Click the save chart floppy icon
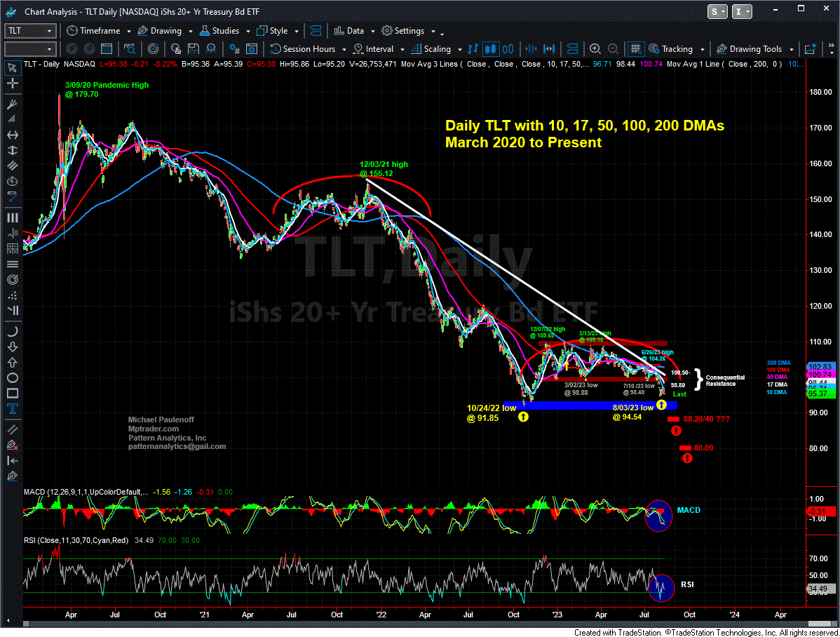Viewport: 840px width, 637px height. tap(194, 49)
